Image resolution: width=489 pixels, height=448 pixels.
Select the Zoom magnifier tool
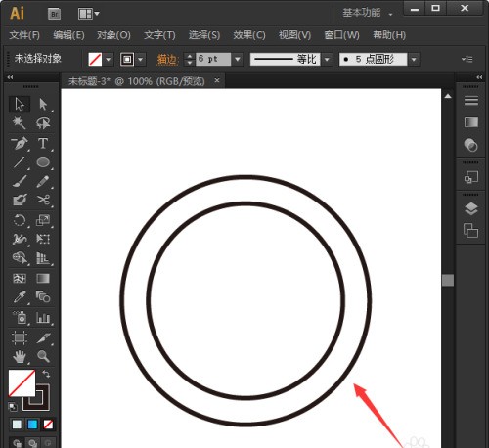pyautogui.click(x=43, y=356)
